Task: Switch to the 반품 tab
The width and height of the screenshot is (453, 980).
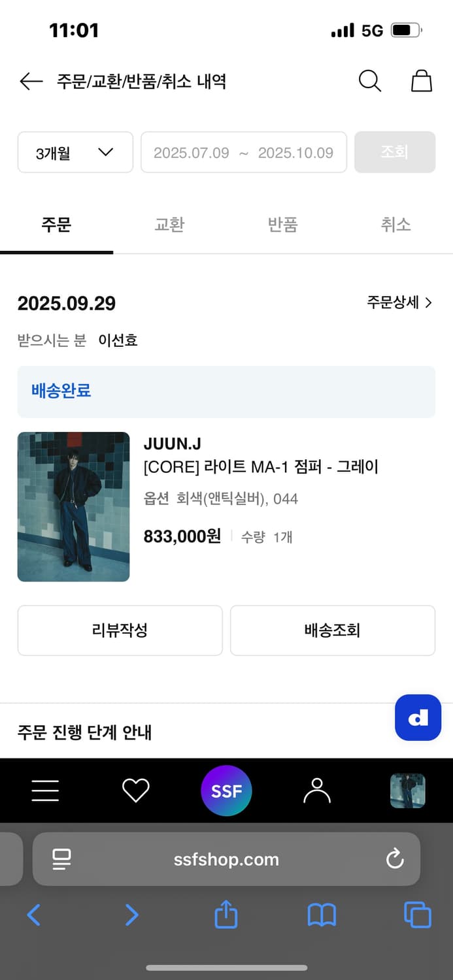Action: tap(282, 225)
